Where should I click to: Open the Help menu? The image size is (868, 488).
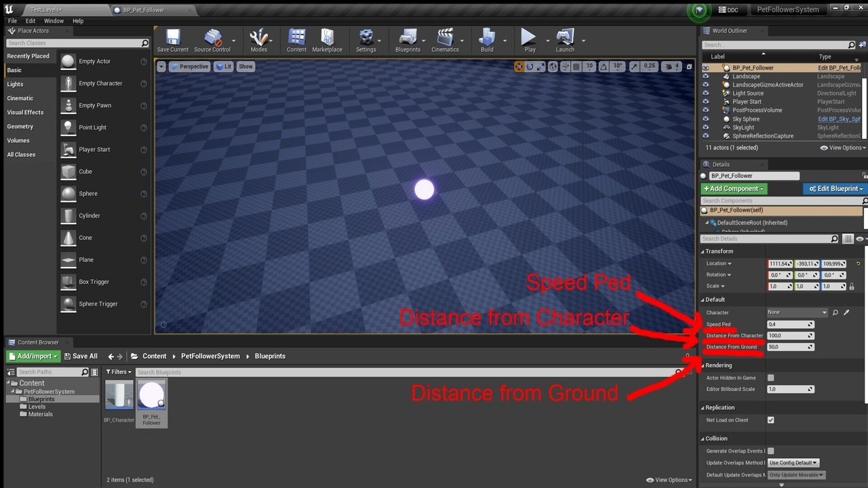tap(78, 21)
